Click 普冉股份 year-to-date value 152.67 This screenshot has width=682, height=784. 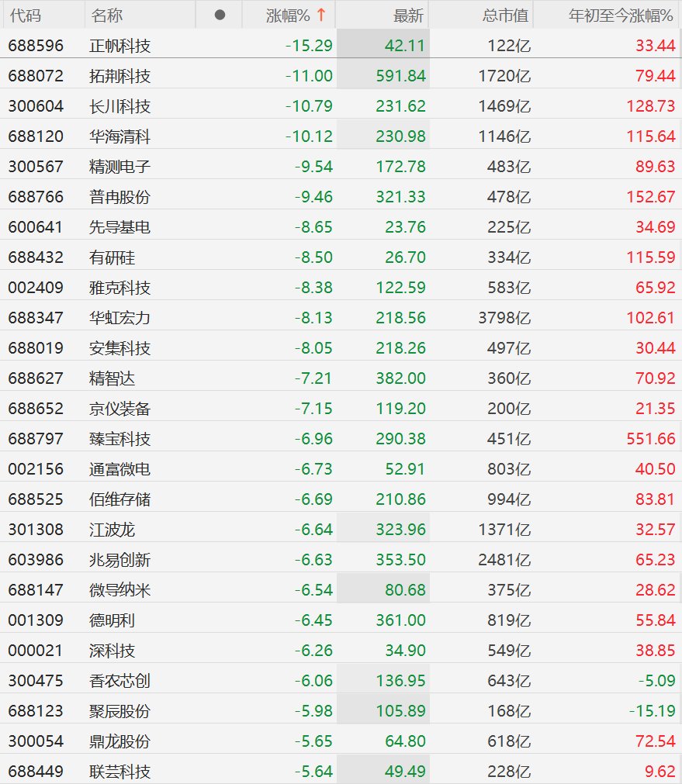651,197
